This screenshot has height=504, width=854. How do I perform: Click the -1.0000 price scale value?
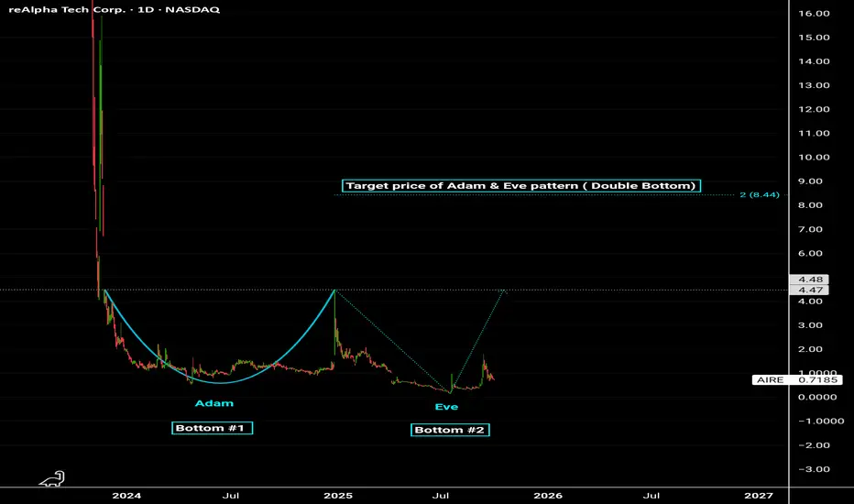(821, 422)
